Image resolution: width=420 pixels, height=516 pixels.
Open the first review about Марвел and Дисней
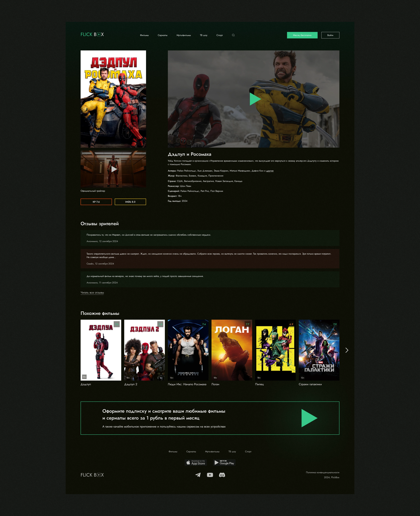click(x=210, y=238)
